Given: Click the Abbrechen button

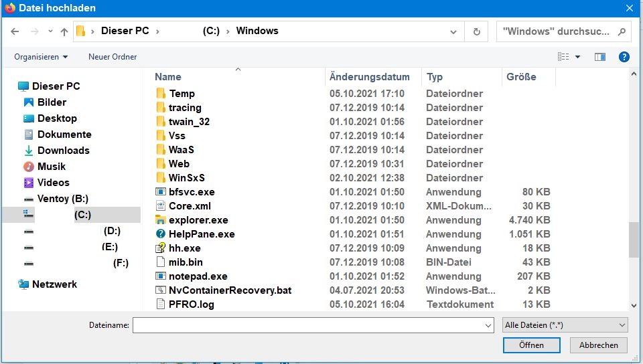Looking at the screenshot, I should click(598, 345).
